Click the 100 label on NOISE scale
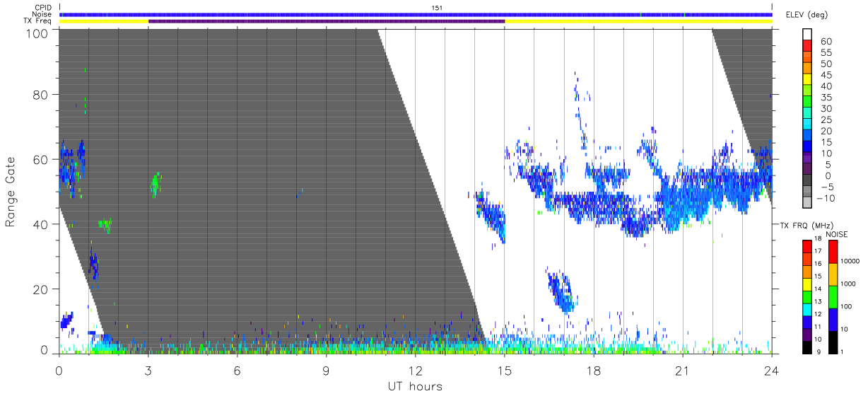 pyautogui.click(x=847, y=306)
